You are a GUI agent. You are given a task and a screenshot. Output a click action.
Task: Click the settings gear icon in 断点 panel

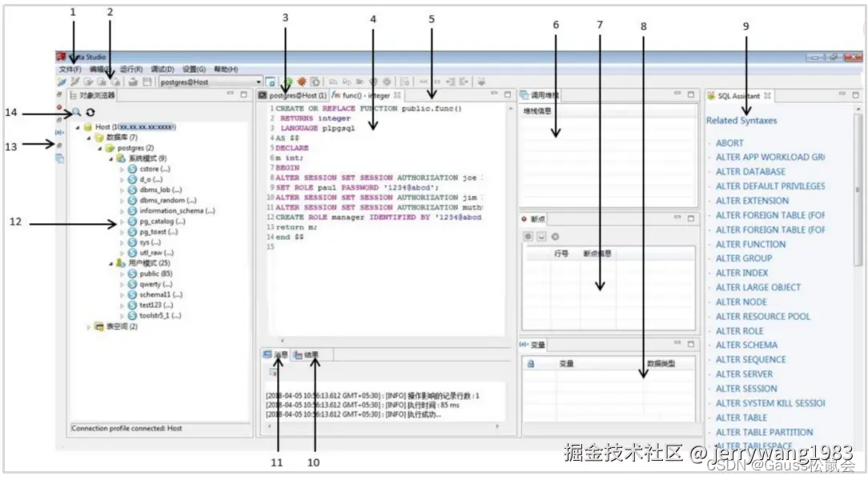coord(555,236)
